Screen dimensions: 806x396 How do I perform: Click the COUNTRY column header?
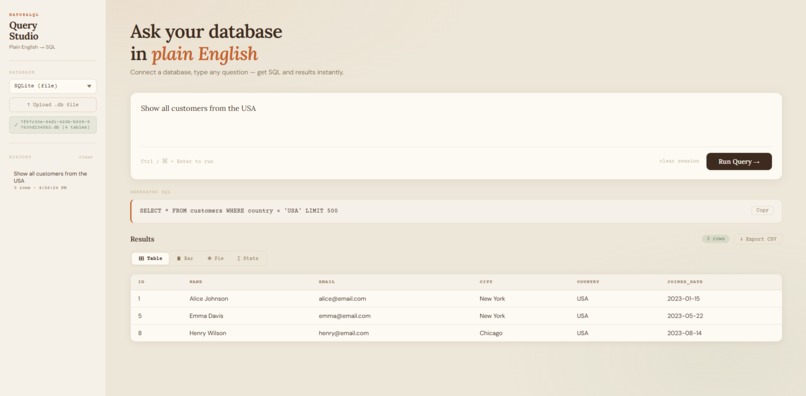click(x=588, y=282)
